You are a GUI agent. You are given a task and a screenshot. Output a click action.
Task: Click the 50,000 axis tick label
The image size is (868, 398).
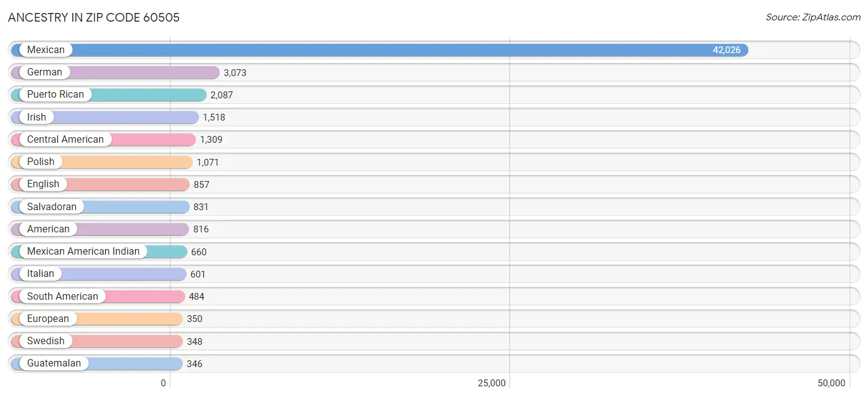pyautogui.click(x=832, y=383)
